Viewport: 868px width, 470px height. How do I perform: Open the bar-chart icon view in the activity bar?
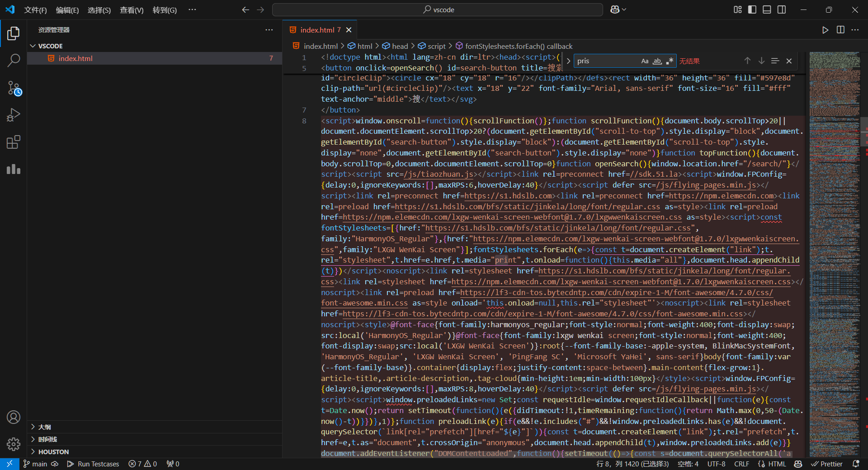[x=14, y=169]
